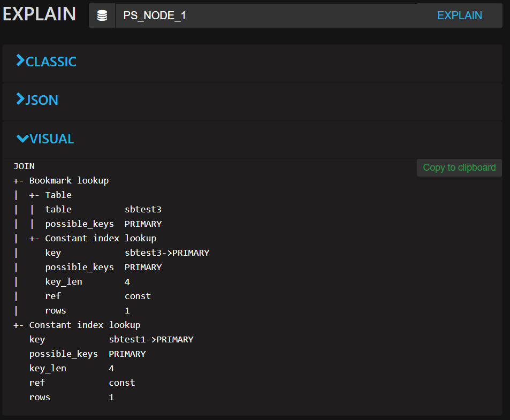Click the sbtest1->PRIMARY key value
The height and width of the screenshot is (420, 510).
coord(151,340)
